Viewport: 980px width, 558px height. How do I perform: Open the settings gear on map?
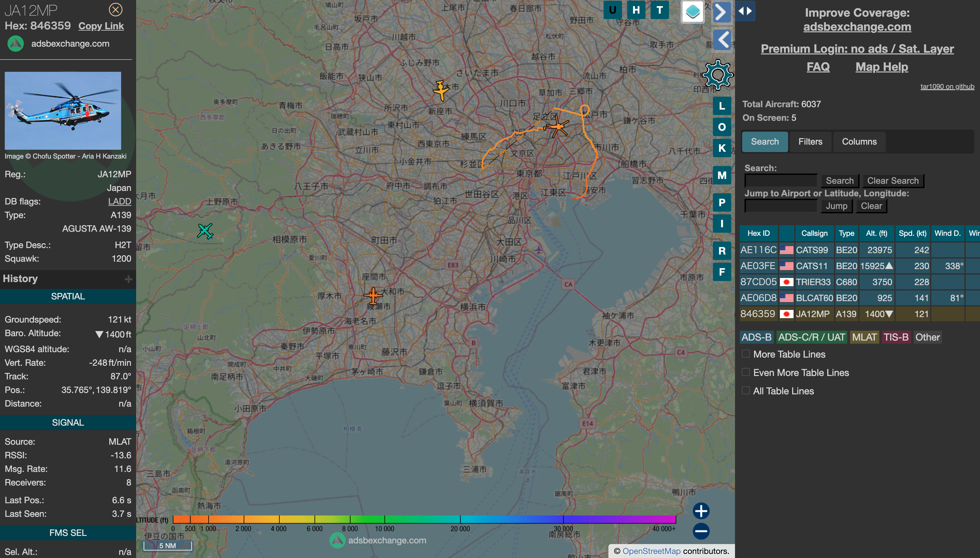click(x=718, y=75)
